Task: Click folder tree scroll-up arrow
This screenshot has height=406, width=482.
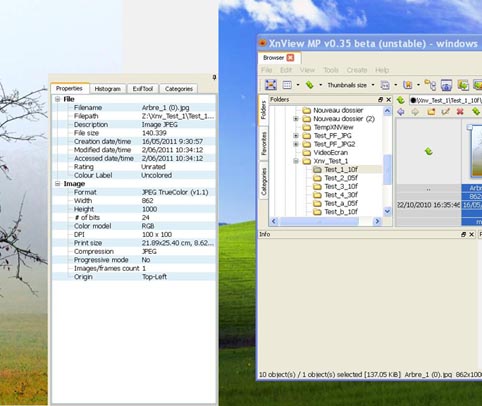Action: click(x=387, y=111)
